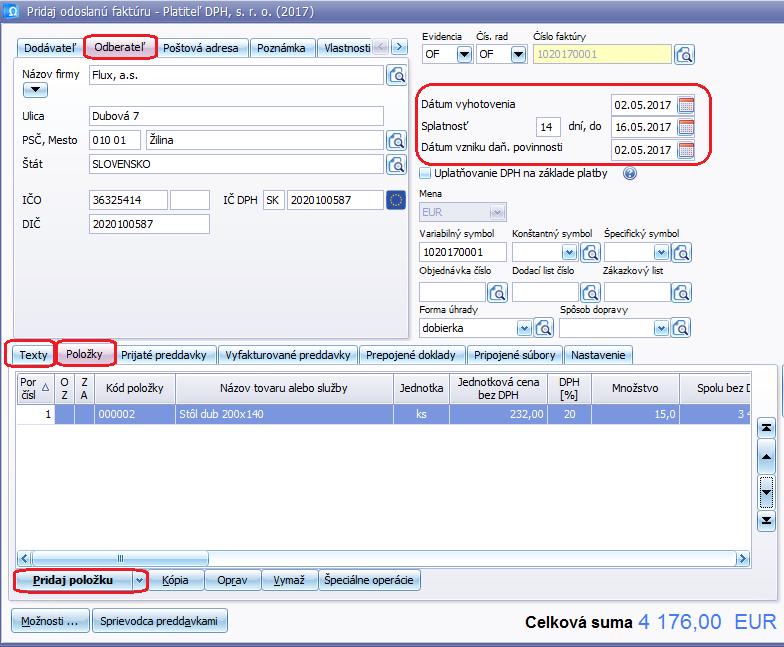The height and width of the screenshot is (647, 784).
Task: Click horizontal scrollbar thumb in items table
Action: 120,558
